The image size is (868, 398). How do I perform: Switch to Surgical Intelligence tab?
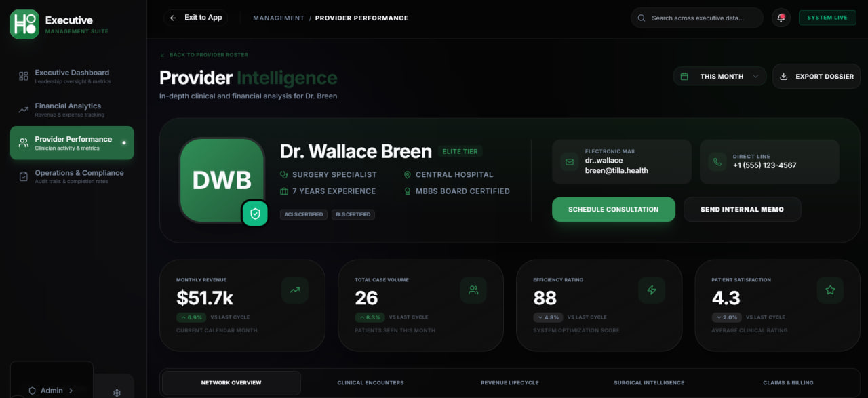(649, 383)
